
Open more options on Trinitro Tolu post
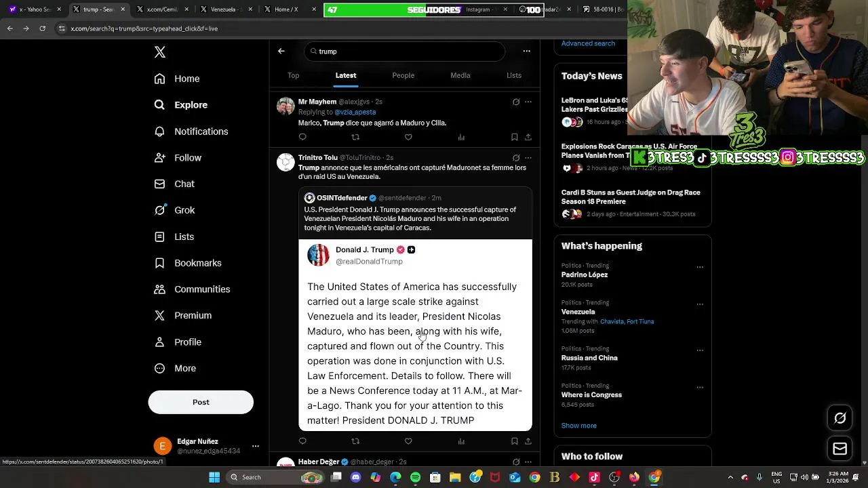pos(528,158)
